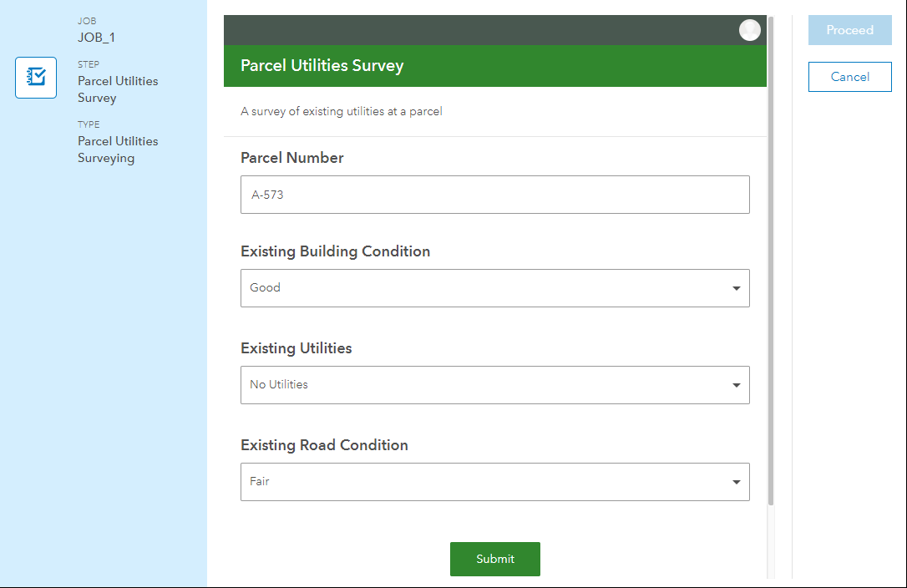907x588 pixels.
Task: Open the Existing Building Condition dropdown
Action: click(494, 287)
